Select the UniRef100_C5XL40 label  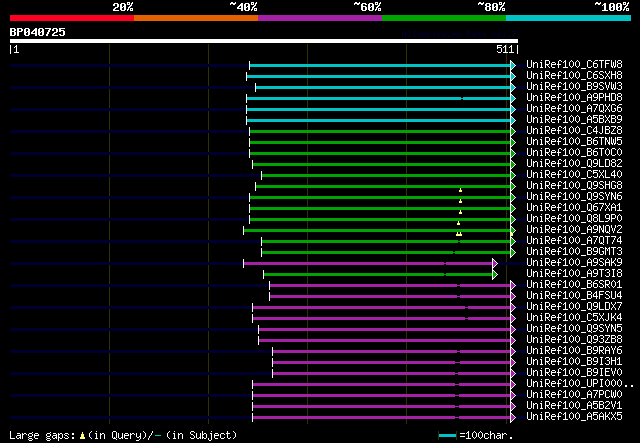click(574, 175)
